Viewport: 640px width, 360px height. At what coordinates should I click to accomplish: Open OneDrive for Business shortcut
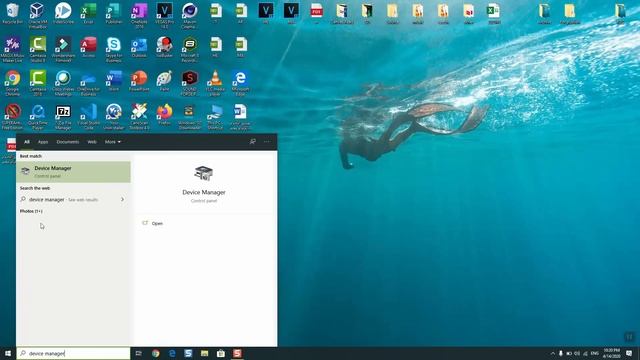click(88, 83)
